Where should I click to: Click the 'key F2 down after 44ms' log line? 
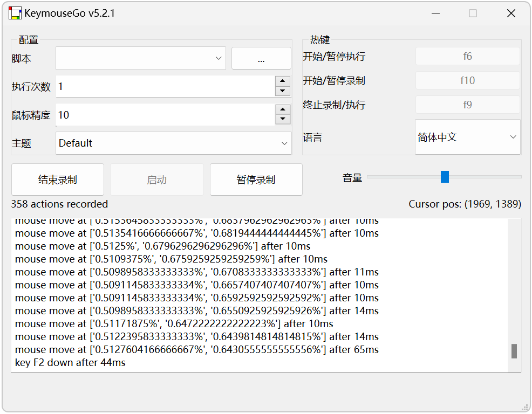point(70,362)
